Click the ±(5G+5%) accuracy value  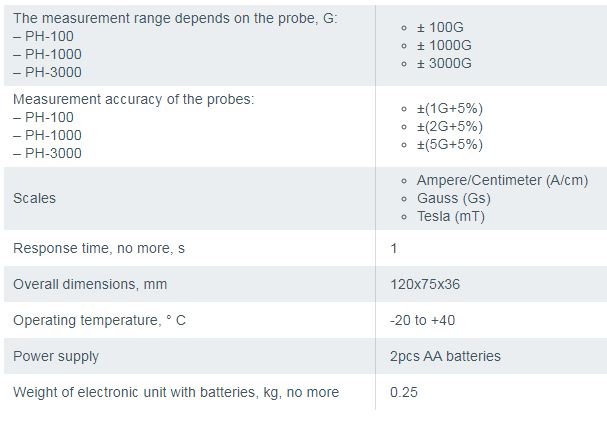click(450, 144)
